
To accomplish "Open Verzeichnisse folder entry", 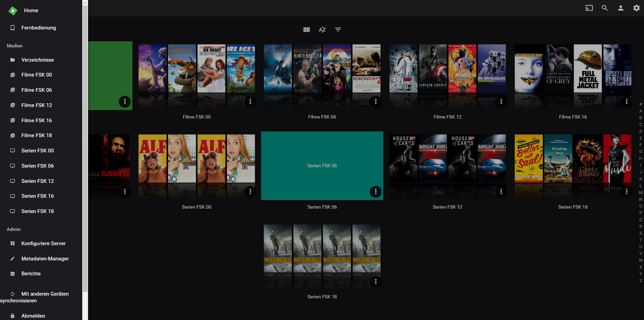I will 41,60.
